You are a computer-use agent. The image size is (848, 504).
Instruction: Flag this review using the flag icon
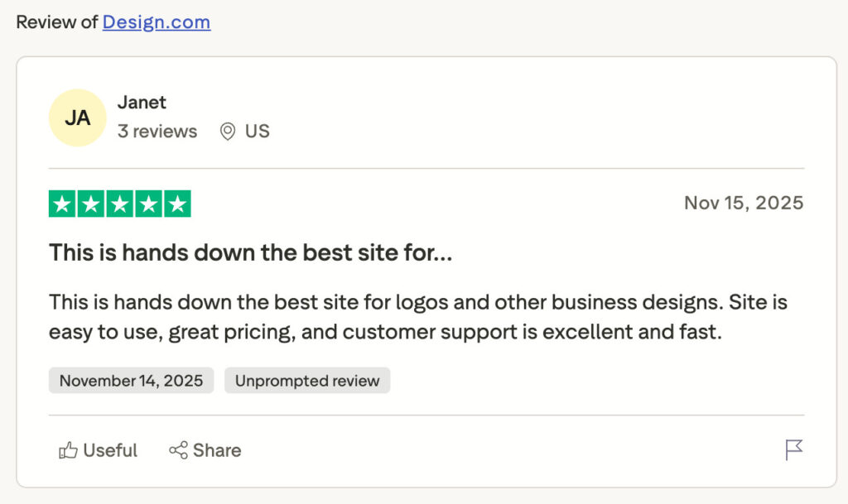click(x=793, y=450)
